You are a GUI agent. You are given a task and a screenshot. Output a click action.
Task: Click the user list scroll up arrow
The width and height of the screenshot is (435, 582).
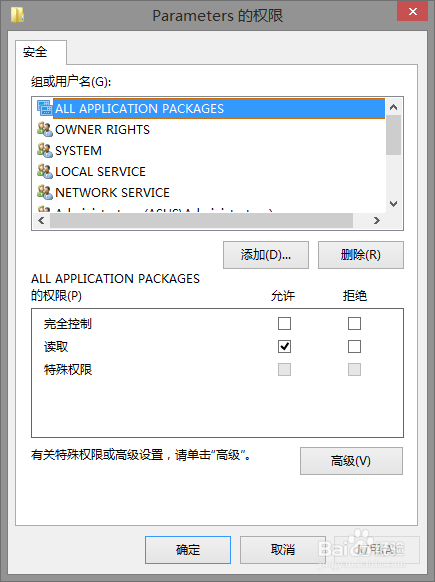click(x=393, y=107)
